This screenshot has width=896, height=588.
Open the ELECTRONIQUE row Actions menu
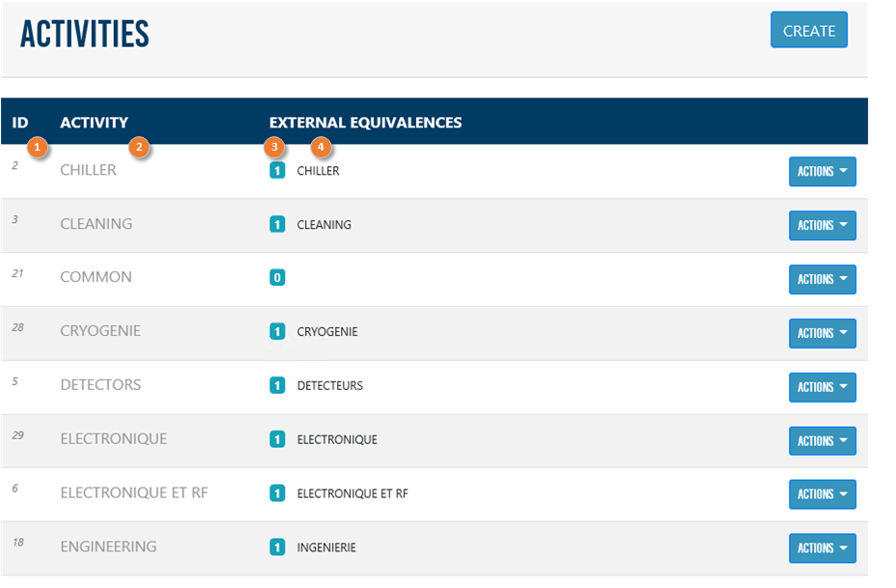[x=822, y=441]
